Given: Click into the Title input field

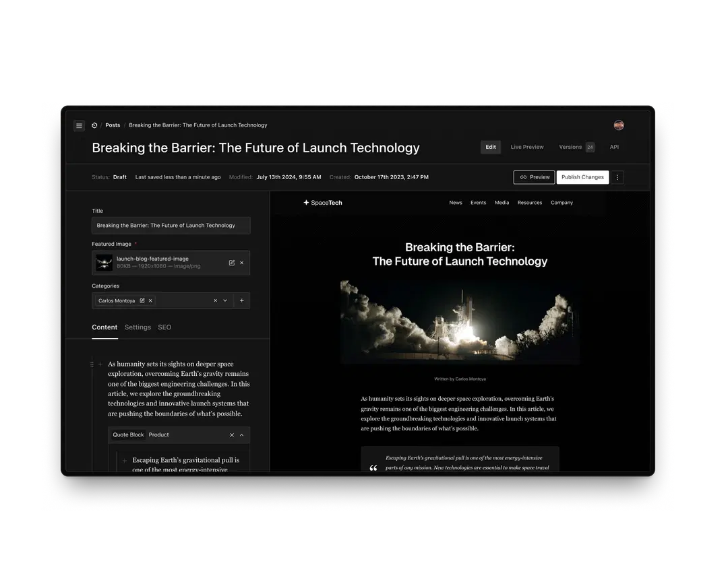Looking at the screenshot, I should pyautogui.click(x=171, y=226).
